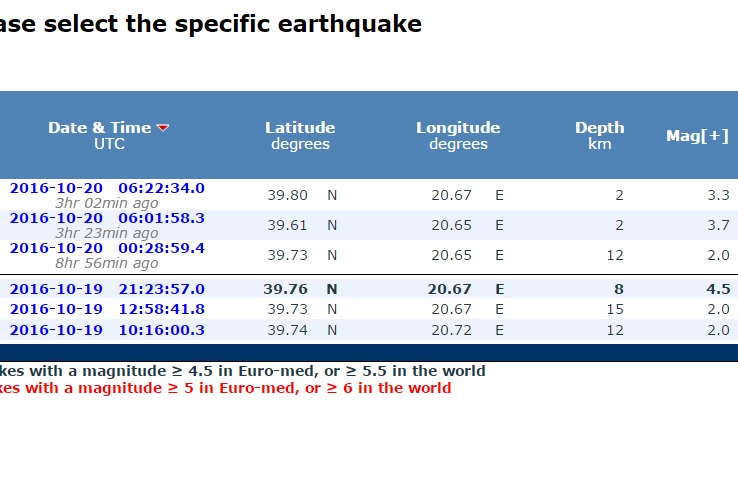This screenshot has height=494, width=738.
Task: Choose earthquake 2016-10-19 12:58:41.8
Action: coord(107,309)
